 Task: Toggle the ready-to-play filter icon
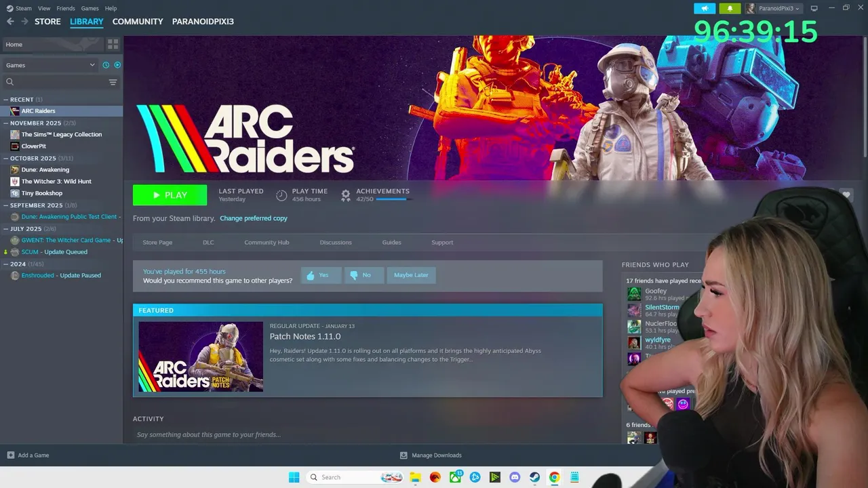117,65
